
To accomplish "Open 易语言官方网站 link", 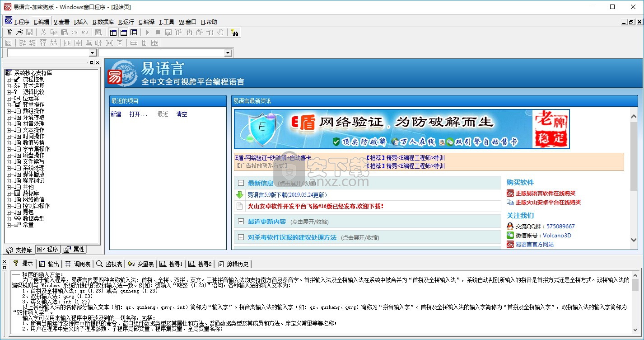I will 535,244.
